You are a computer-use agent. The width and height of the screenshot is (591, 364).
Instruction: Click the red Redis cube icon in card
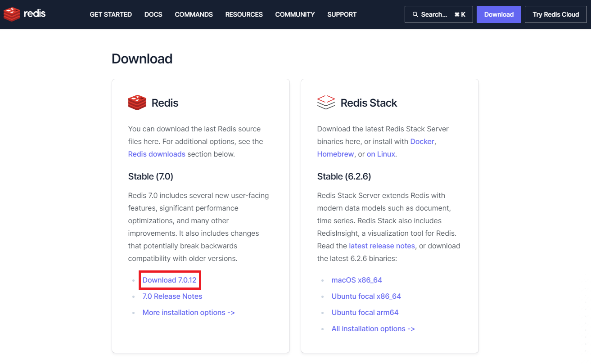click(x=137, y=103)
